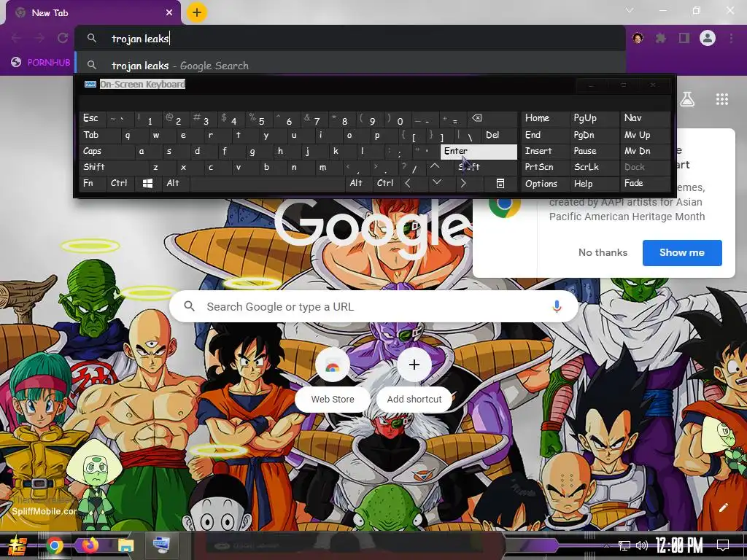Toggle right Ctrl key on On-Screen Keyboard
747x560 pixels.
387,183
